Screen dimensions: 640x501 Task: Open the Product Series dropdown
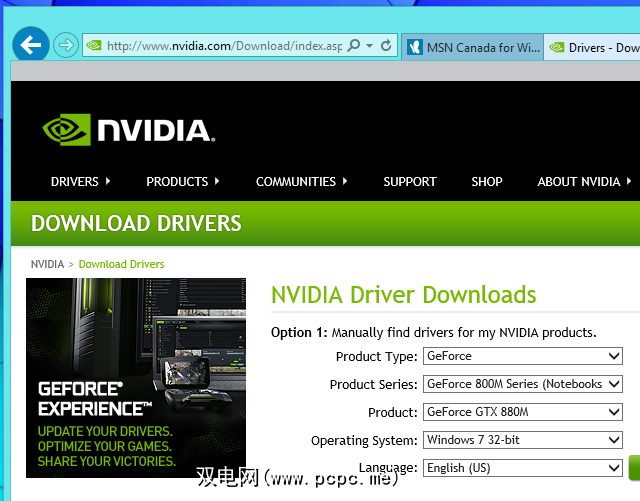point(522,384)
